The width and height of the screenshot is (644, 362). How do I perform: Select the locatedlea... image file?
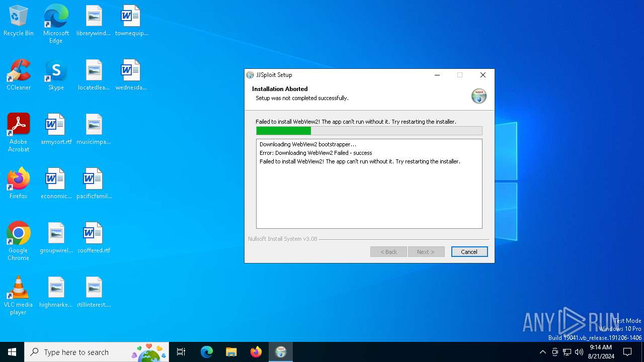click(94, 75)
